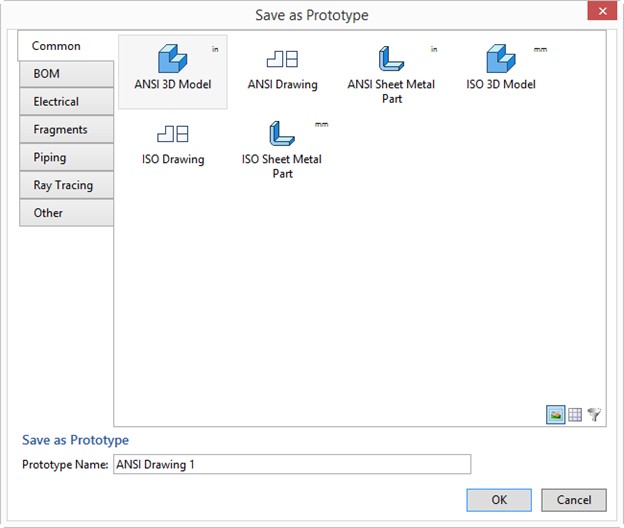Switch to the BOM tab
Viewport: 624px width, 528px height.
click(x=66, y=74)
